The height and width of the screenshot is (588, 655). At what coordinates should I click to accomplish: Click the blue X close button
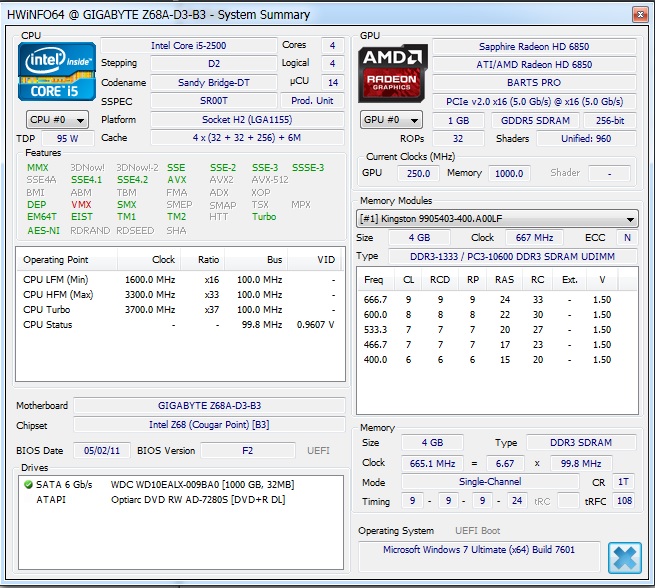click(624, 557)
